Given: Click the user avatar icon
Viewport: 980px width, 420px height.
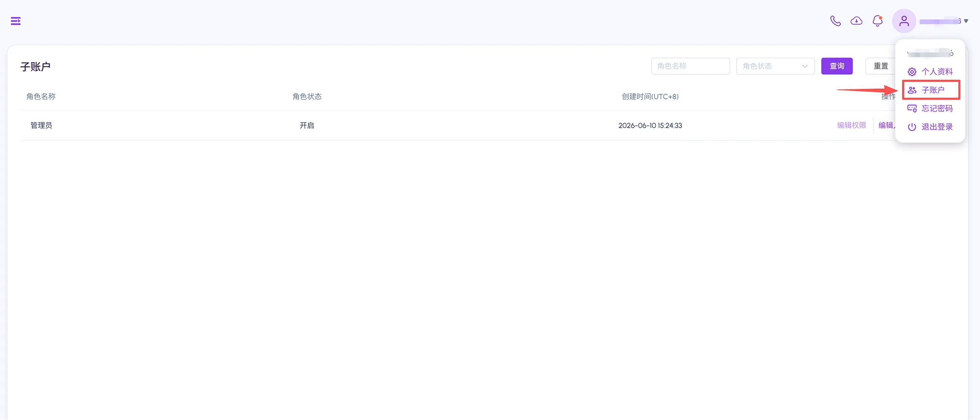Looking at the screenshot, I should [904, 21].
